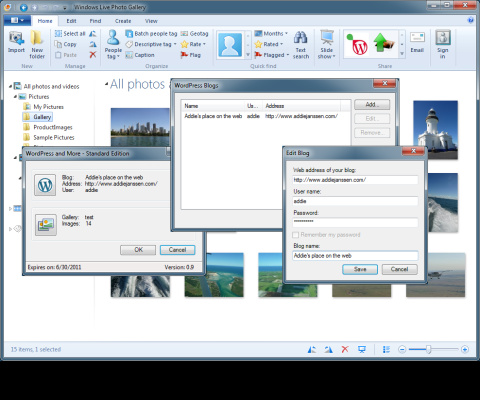Open the Help question mark icon
Image resolution: width=480 pixels, height=400 pixels.
coord(471,20)
